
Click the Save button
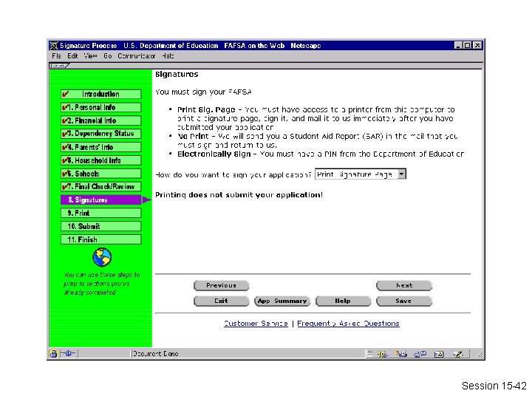(404, 301)
